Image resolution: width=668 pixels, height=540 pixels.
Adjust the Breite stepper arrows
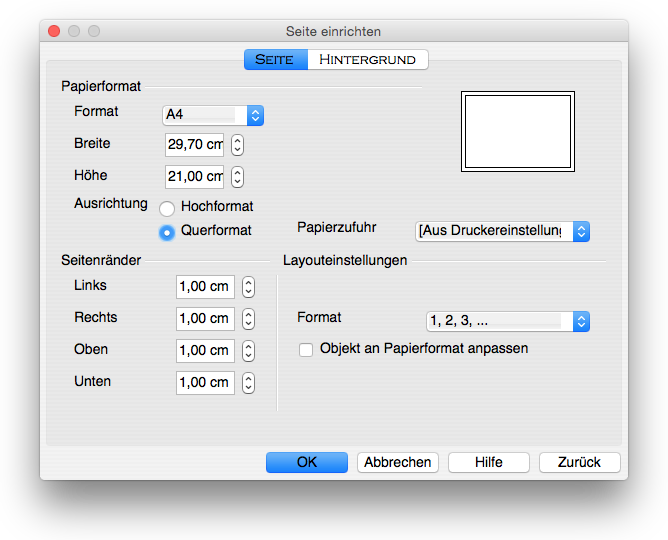[x=237, y=145]
